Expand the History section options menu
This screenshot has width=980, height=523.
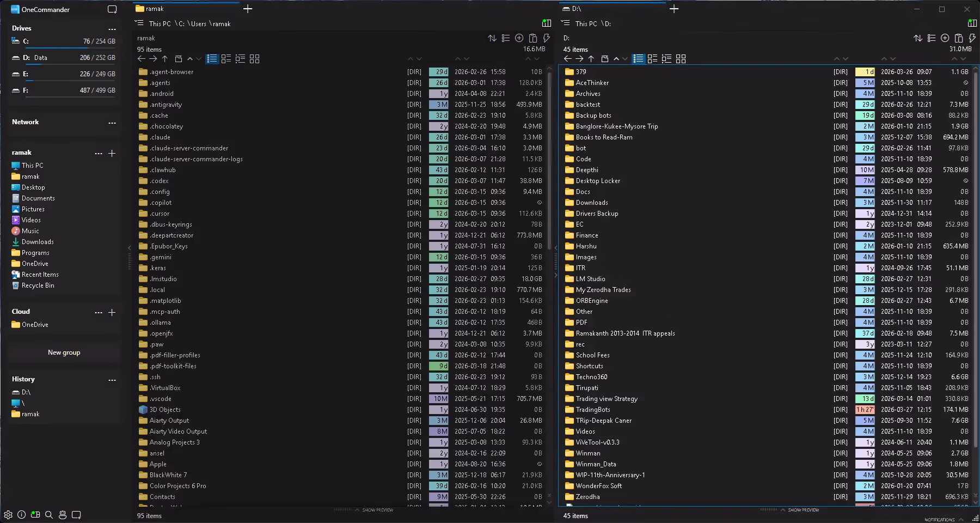click(x=112, y=380)
